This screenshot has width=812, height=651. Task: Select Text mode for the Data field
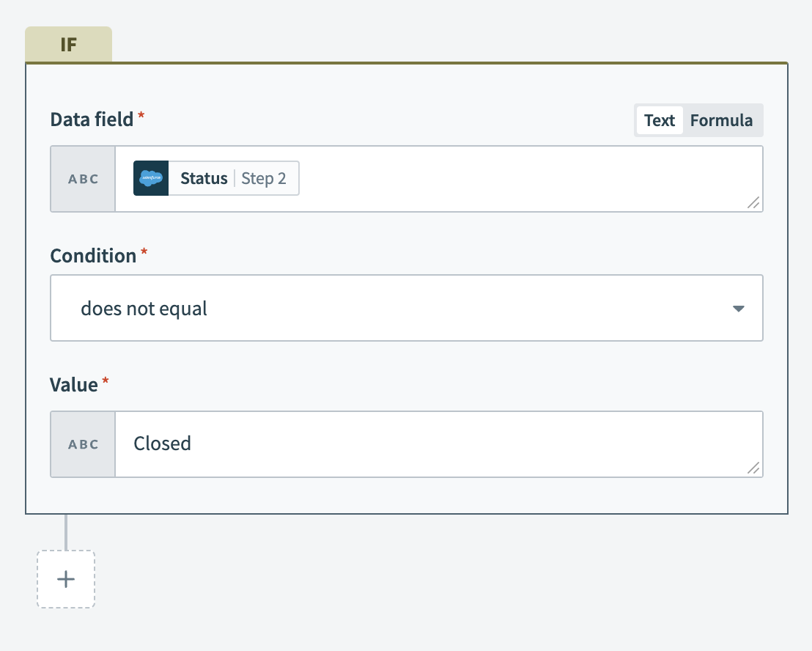pos(659,119)
